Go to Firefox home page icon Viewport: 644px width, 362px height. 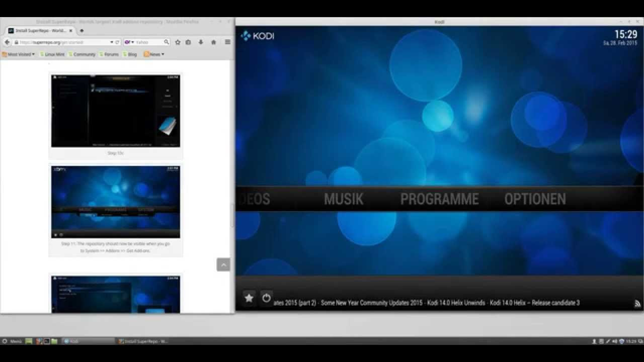[x=213, y=42]
